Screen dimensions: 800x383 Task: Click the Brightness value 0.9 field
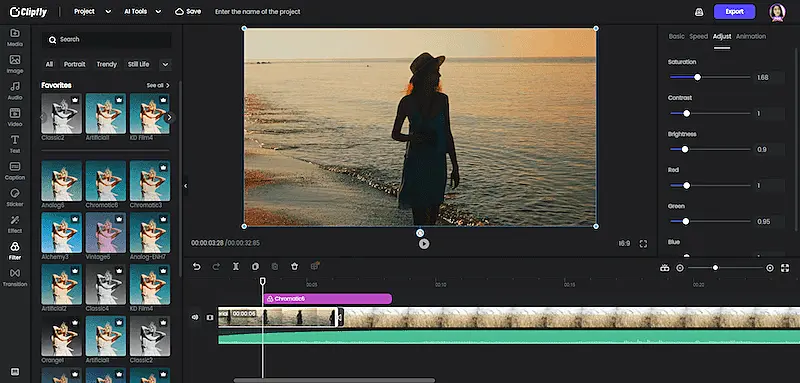[x=769, y=150]
